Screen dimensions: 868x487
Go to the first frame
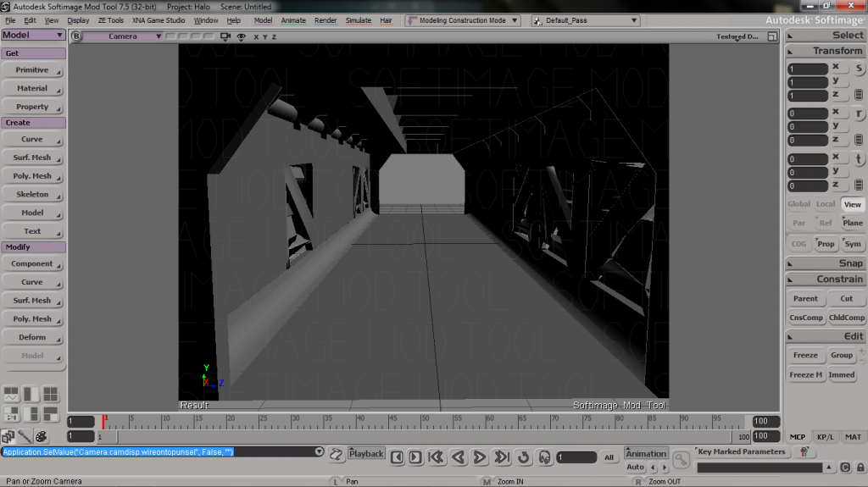[437, 457]
